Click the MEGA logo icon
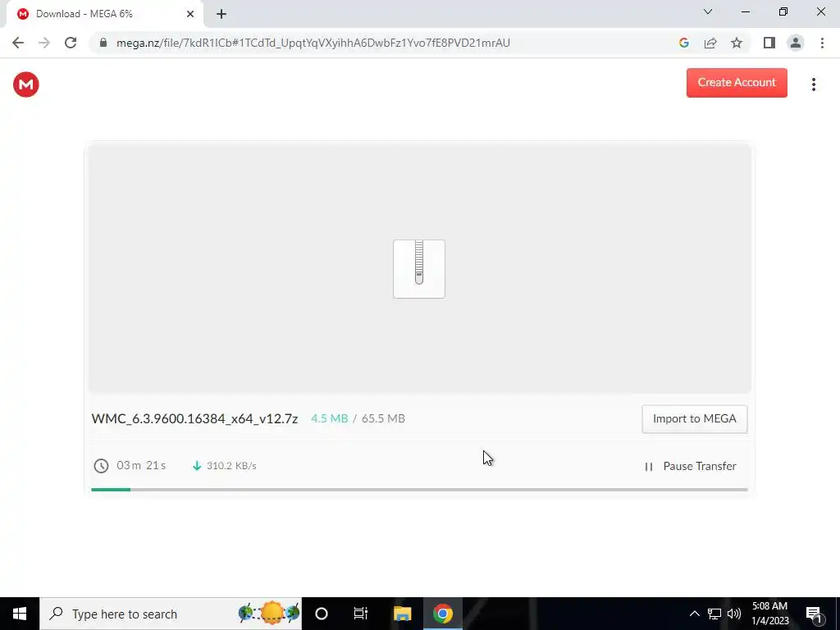This screenshot has width=840, height=630. pyautogui.click(x=25, y=84)
